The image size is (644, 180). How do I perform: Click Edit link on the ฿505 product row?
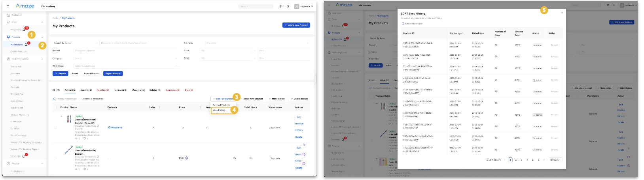[299, 148]
